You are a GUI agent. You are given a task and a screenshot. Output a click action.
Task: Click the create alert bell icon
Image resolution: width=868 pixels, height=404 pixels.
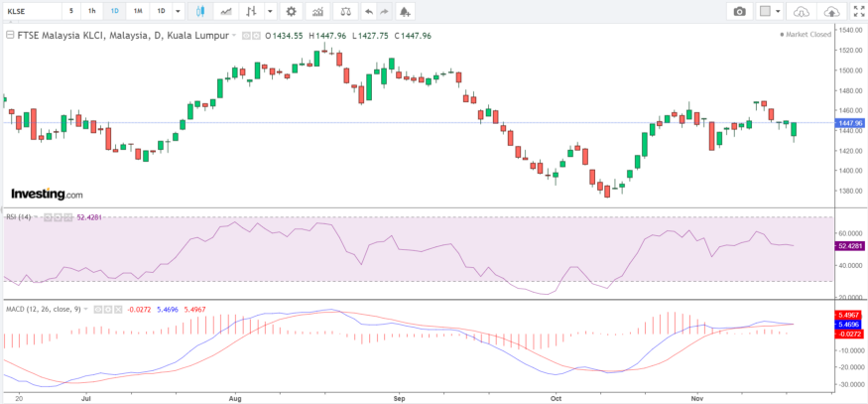[405, 11]
